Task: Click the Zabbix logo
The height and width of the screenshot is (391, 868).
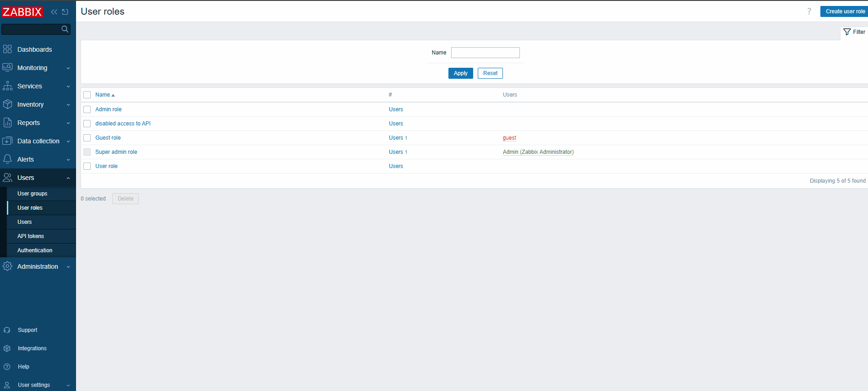Action: point(22,12)
